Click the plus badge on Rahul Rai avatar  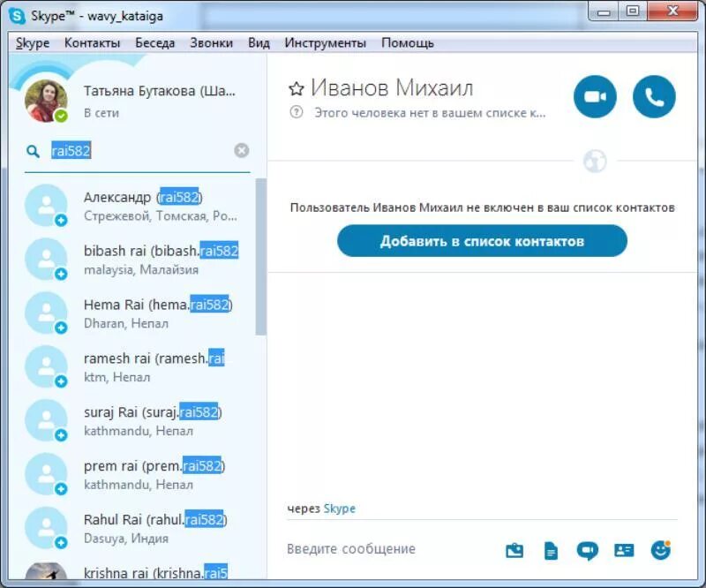(61, 542)
